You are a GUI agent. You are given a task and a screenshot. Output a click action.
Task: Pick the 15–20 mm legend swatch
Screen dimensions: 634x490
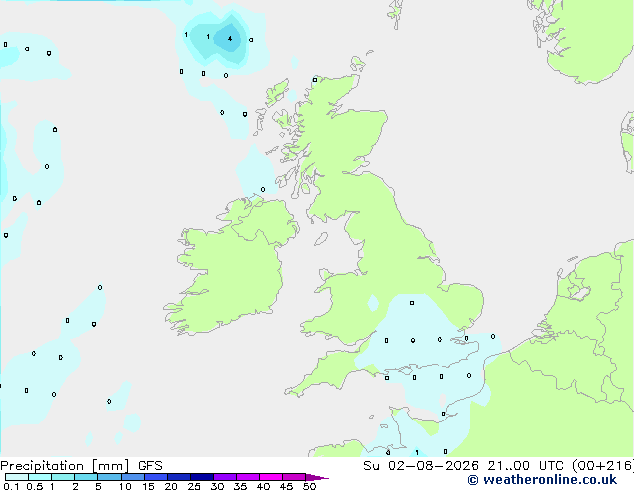click(x=155, y=477)
